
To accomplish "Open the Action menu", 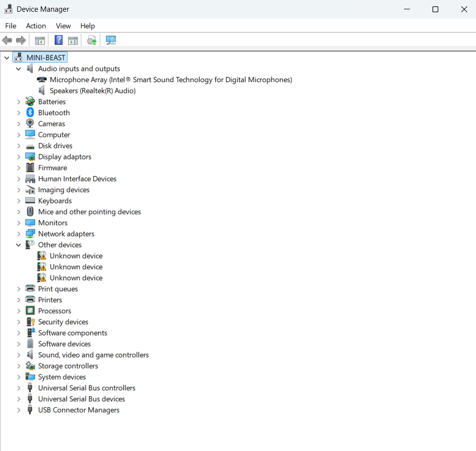I will click(x=36, y=26).
